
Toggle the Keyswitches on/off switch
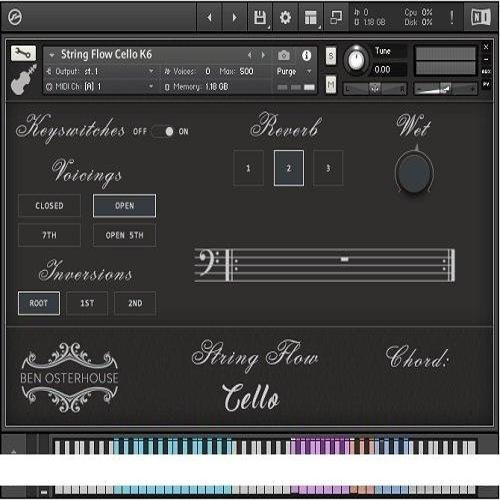[163, 131]
